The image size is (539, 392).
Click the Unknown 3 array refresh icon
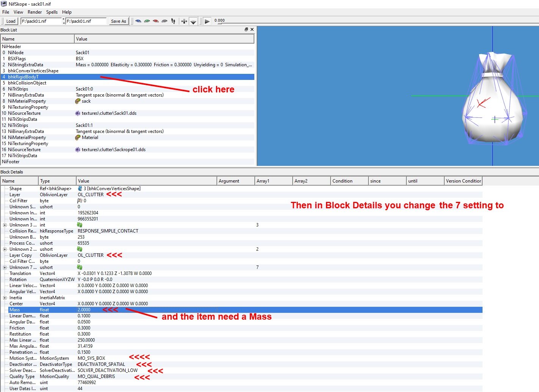click(80, 225)
